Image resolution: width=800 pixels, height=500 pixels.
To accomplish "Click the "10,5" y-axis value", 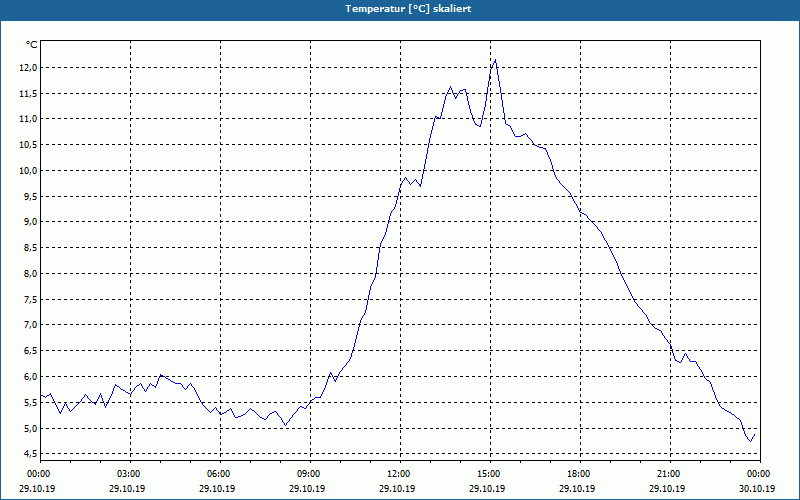I will pos(29,145).
